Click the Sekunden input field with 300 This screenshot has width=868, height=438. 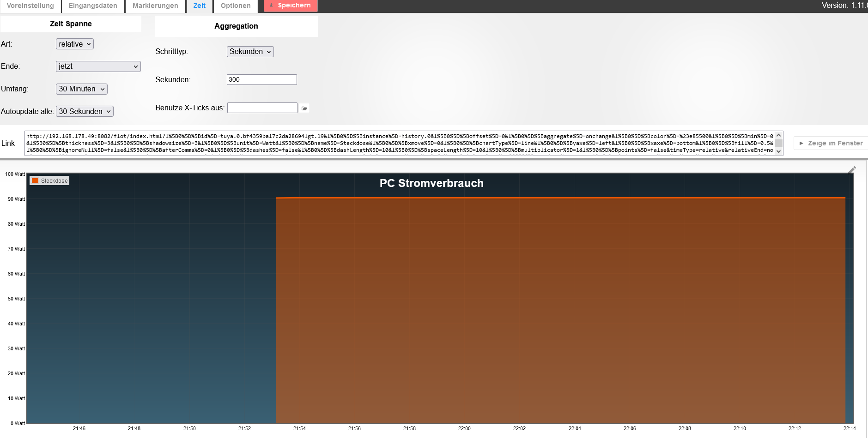[x=262, y=79]
